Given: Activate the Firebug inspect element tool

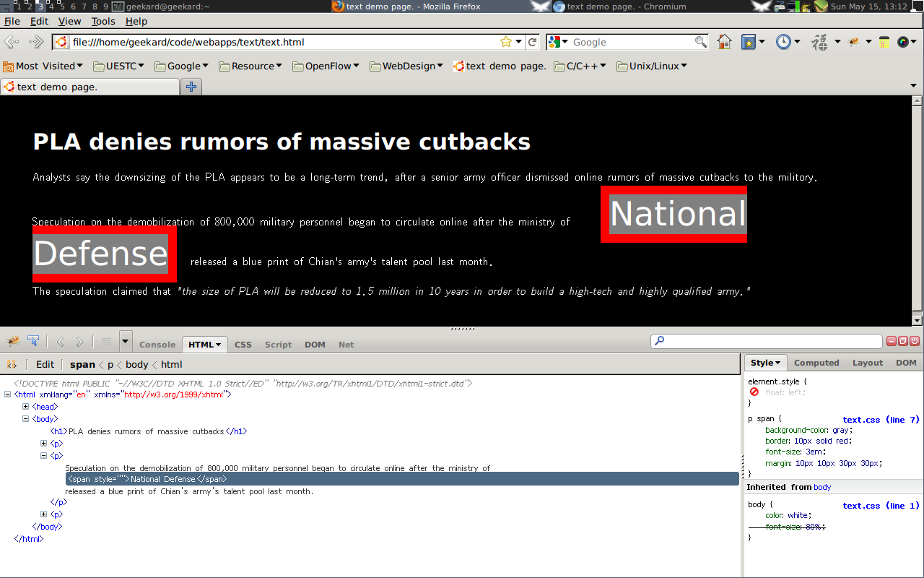Looking at the screenshot, I should [33, 342].
